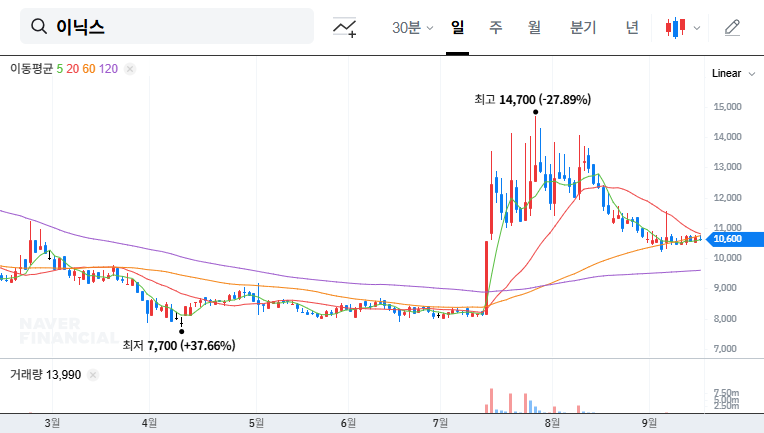Select the 120-day moving average label
The image size is (764, 433).
[x=108, y=69]
